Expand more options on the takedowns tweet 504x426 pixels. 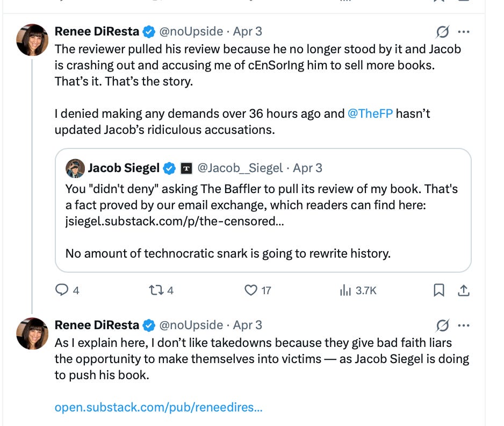tap(463, 325)
